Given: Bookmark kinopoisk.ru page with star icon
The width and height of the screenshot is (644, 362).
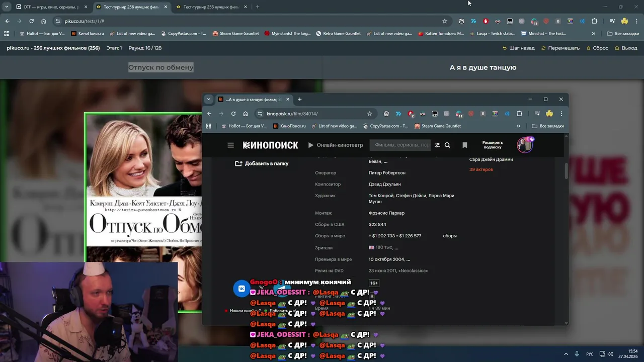Looking at the screenshot, I should tap(369, 114).
